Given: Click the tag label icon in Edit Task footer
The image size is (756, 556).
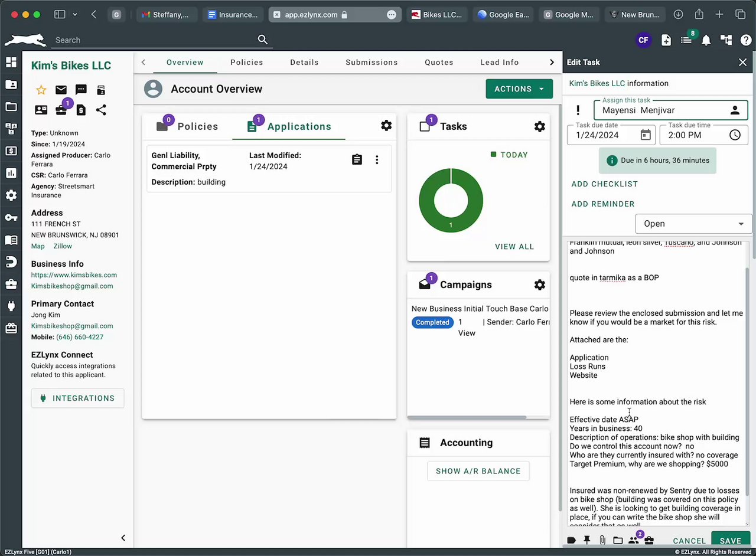Looking at the screenshot, I should click(x=571, y=540).
